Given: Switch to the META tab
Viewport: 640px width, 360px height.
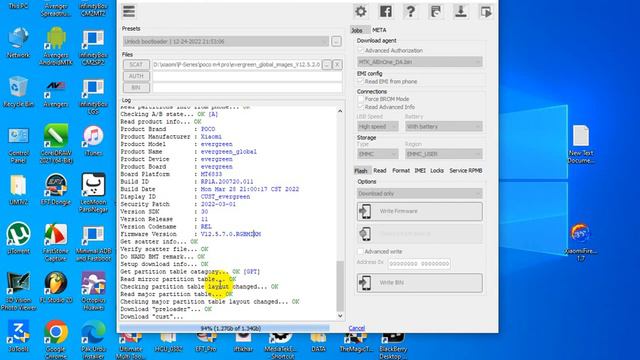Looking at the screenshot, I should 379,30.
